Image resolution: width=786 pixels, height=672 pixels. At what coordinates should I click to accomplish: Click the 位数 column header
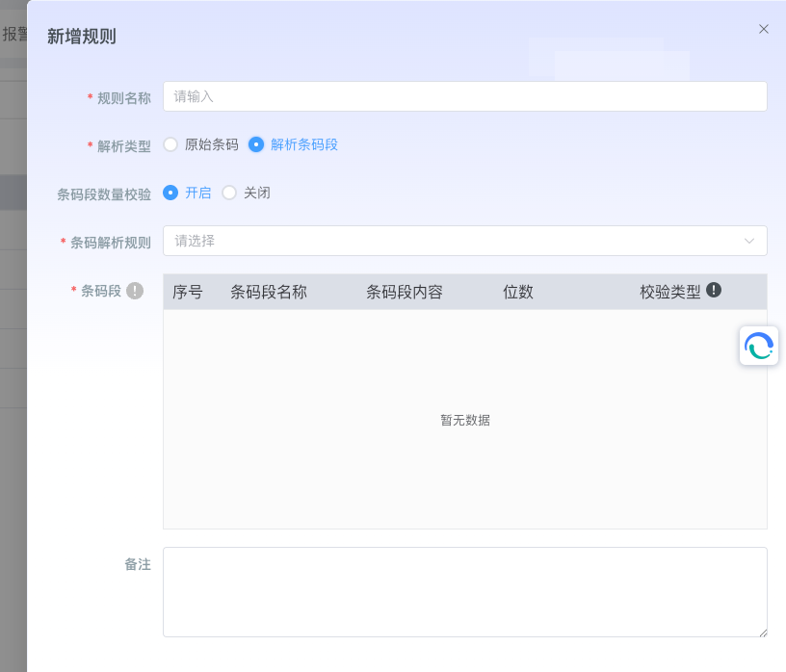(x=518, y=292)
